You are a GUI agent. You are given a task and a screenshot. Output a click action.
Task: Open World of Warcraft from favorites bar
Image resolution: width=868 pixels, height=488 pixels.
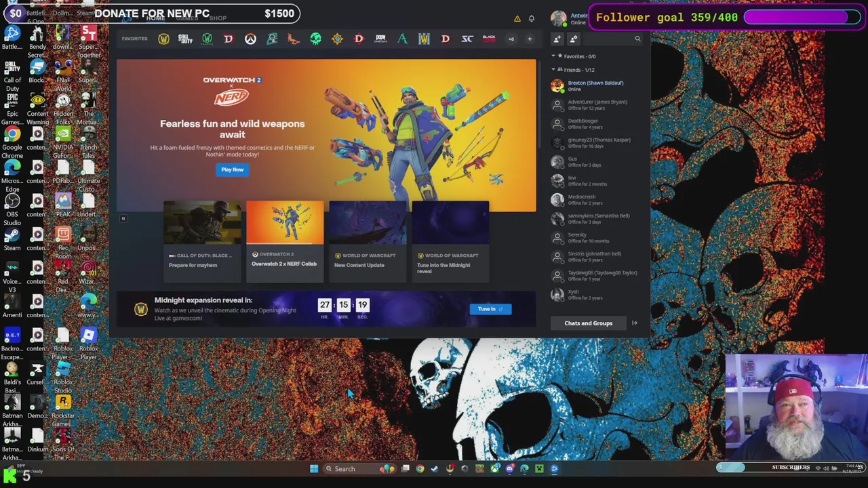click(163, 39)
